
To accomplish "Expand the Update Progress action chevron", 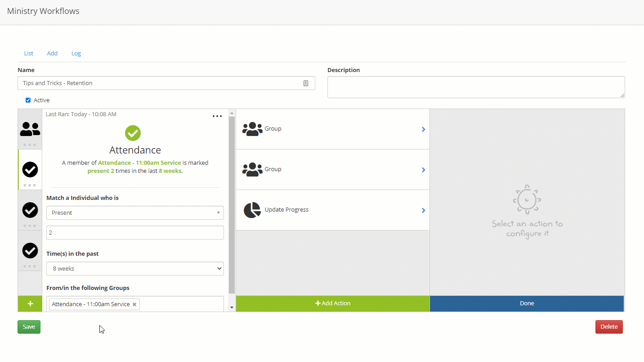I will click(x=423, y=210).
